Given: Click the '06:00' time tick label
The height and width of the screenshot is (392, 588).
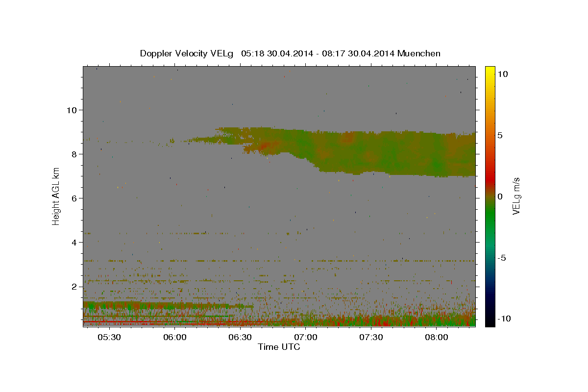Looking at the screenshot, I should [175, 338].
